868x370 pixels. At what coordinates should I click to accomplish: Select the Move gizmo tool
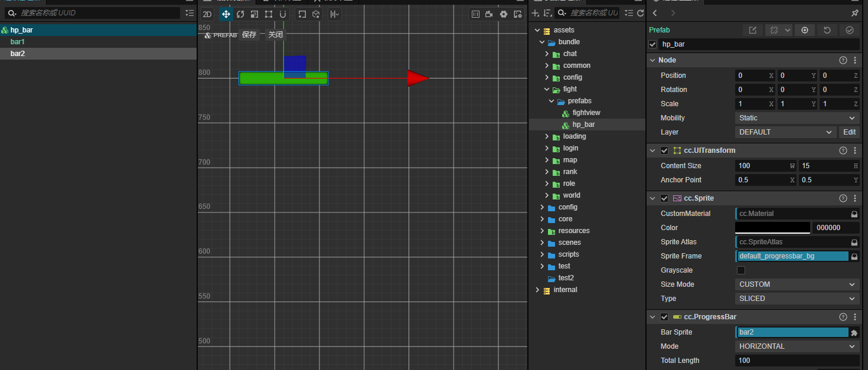click(x=226, y=14)
